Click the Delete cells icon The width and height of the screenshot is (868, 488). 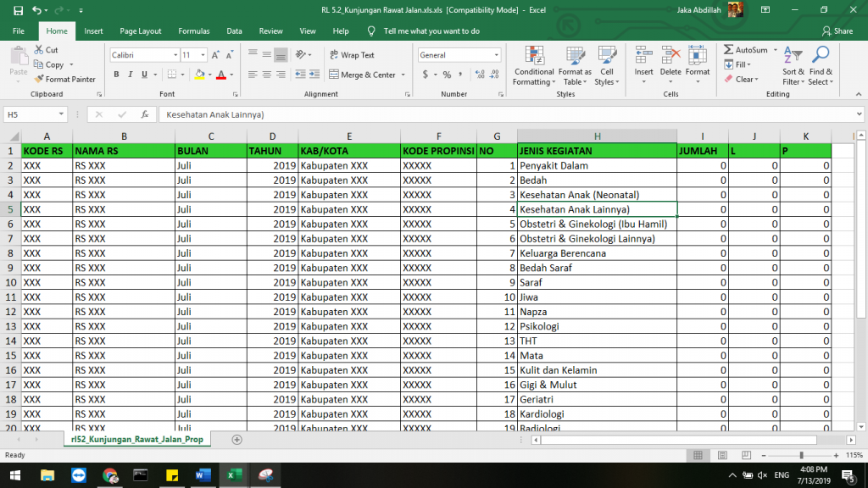pyautogui.click(x=670, y=57)
